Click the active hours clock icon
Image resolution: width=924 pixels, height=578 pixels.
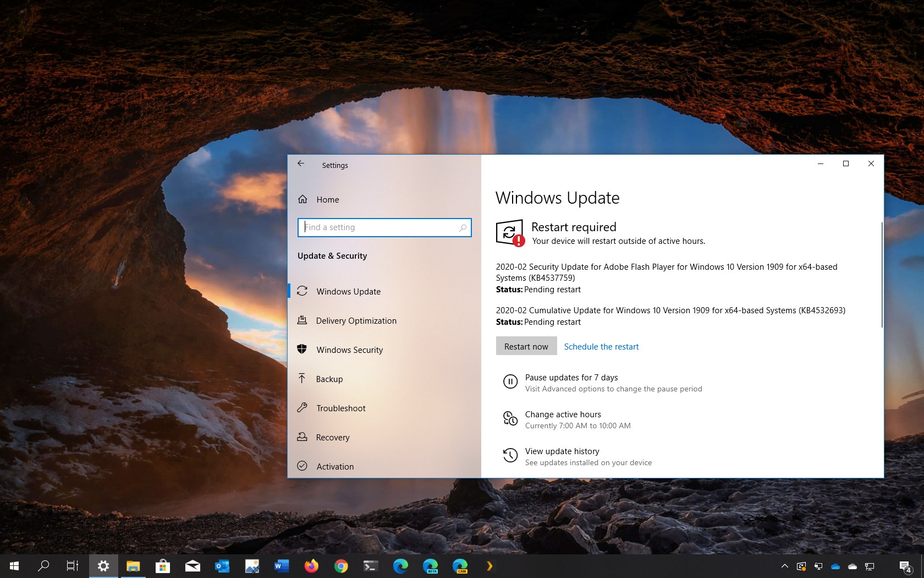point(510,418)
